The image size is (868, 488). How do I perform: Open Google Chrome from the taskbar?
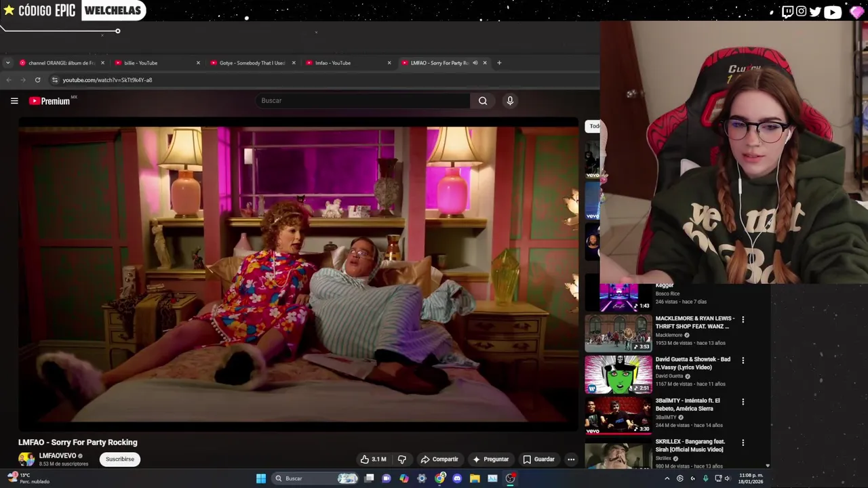[439, 479]
